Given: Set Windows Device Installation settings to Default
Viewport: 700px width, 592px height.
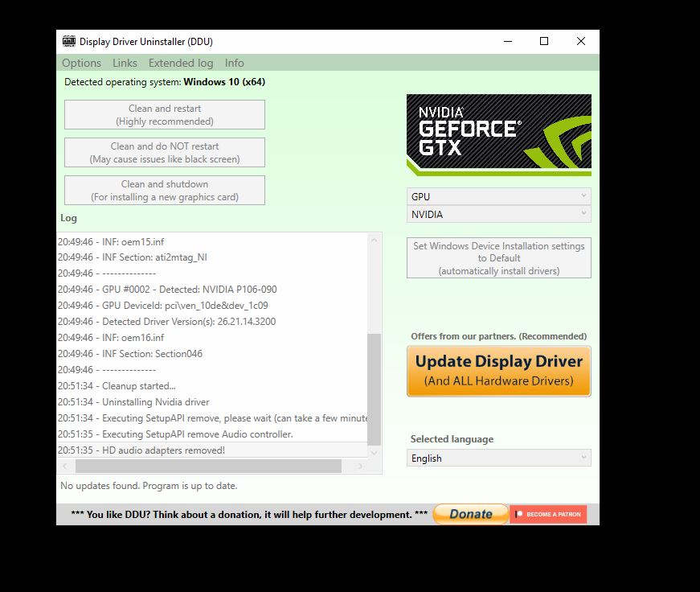Looking at the screenshot, I should [498, 258].
